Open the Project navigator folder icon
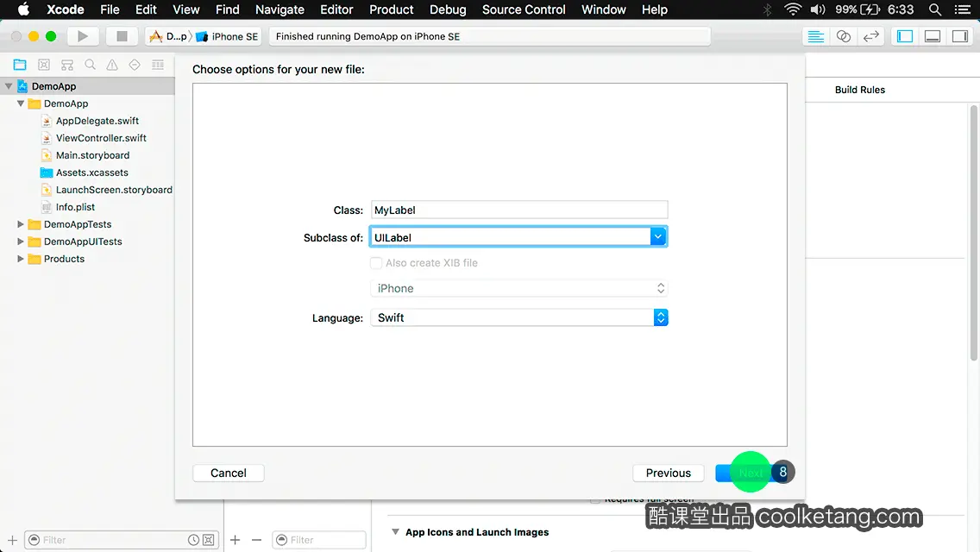Image resolution: width=980 pixels, height=552 pixels. click(x=20, y=65)
